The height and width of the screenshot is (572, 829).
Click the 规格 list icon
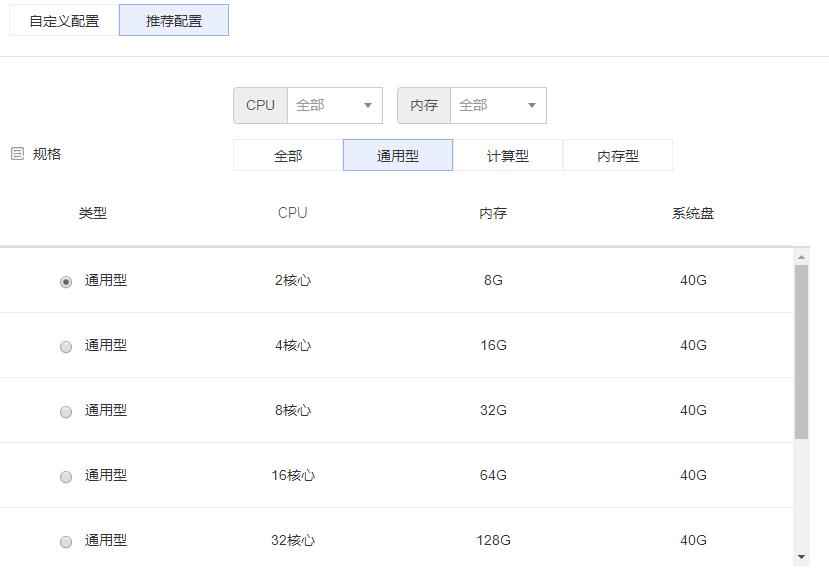pyautogui.click(x=17, y=154)
